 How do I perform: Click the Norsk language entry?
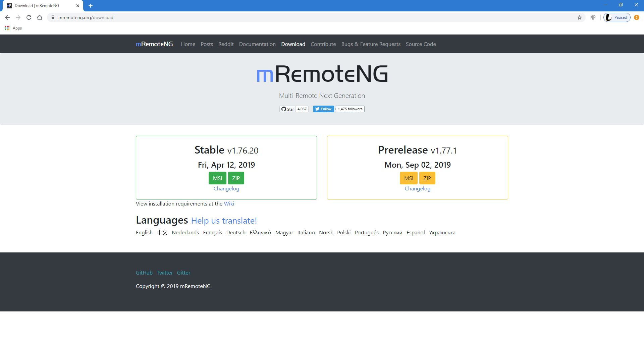tap(326, 232)
